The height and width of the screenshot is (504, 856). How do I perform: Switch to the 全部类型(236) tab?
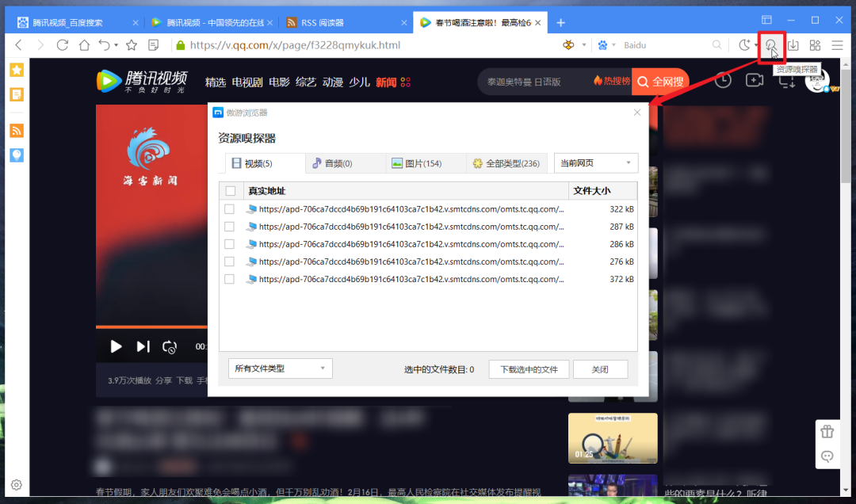pos(506,163)
